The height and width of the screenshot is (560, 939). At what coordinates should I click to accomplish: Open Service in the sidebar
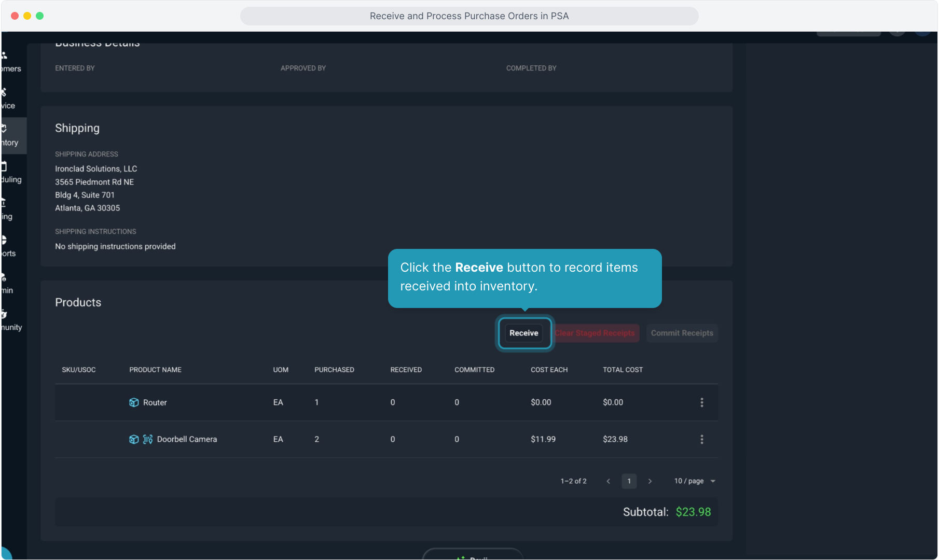(x=8, y=99)
